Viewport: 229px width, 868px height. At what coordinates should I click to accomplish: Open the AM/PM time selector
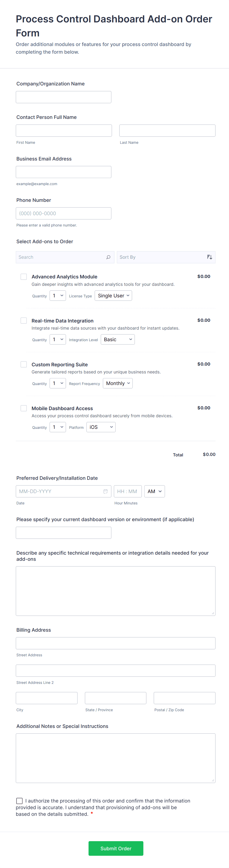click(154, 491)
